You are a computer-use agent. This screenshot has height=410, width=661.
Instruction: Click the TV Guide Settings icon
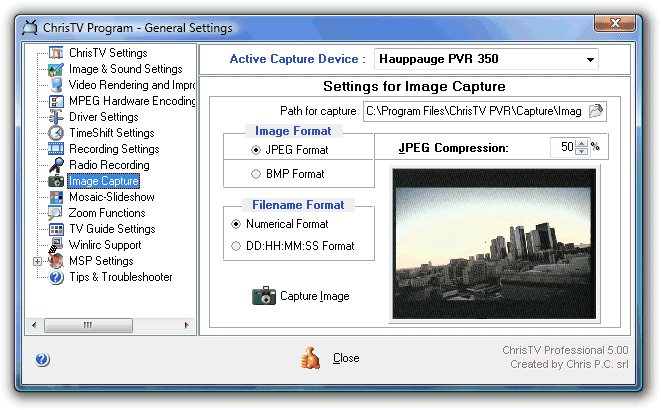click(56, 229)
